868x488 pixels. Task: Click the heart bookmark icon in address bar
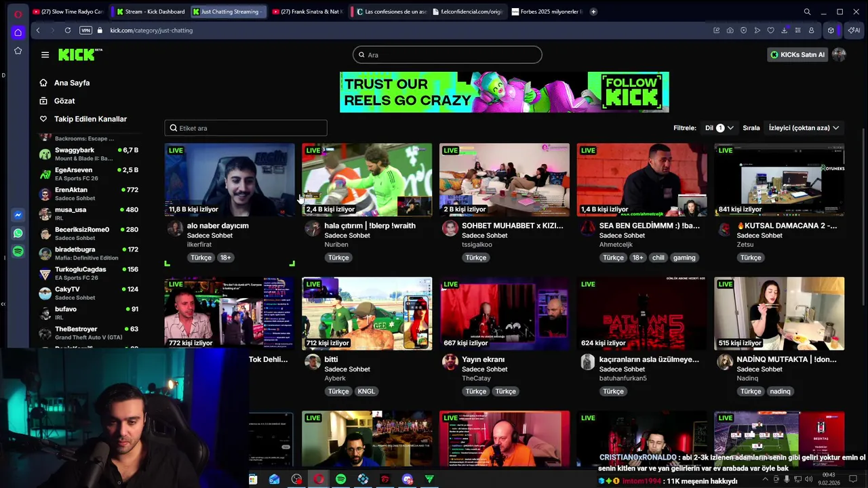770,30
